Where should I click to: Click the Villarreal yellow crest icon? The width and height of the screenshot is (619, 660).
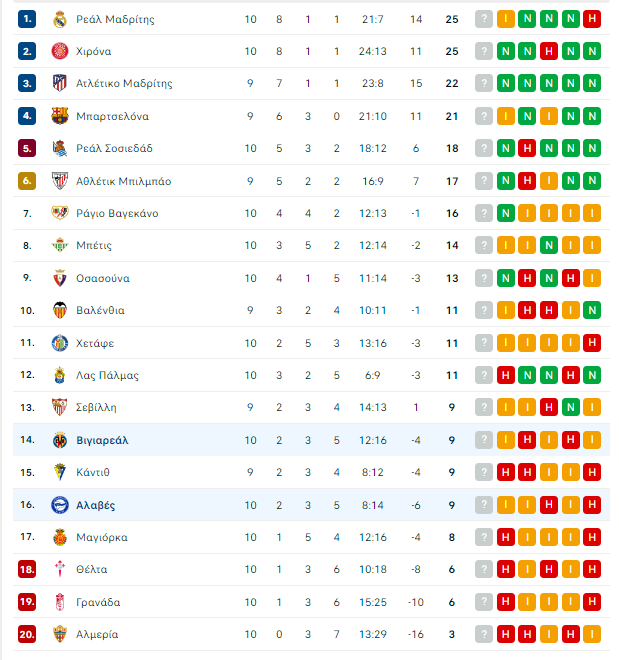[x=60, y=440]
